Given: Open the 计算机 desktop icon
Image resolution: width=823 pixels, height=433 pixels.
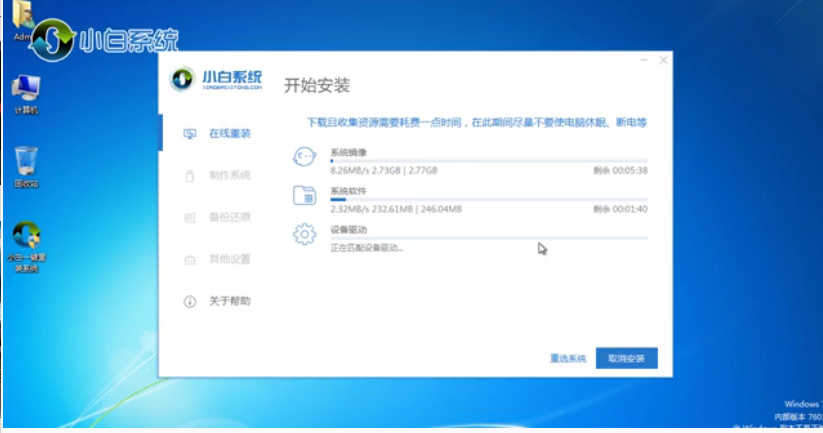Looking at the screenshot, I should (x=25, y=92).
